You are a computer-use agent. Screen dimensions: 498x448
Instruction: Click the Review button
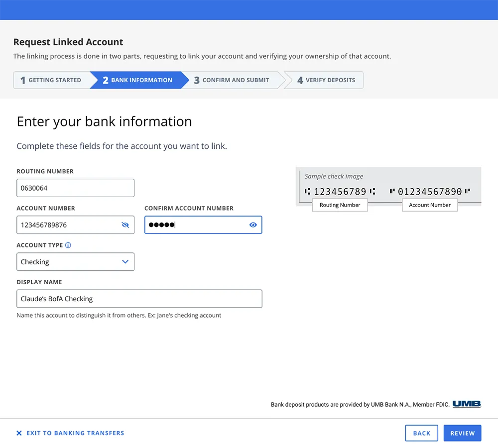[x=463, y=433]
